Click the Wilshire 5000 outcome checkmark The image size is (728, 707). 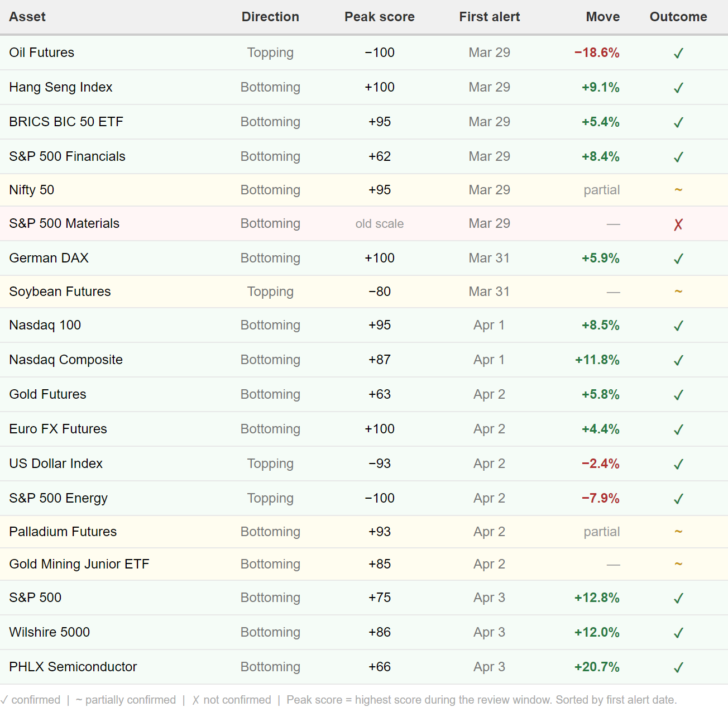[678, 633]
